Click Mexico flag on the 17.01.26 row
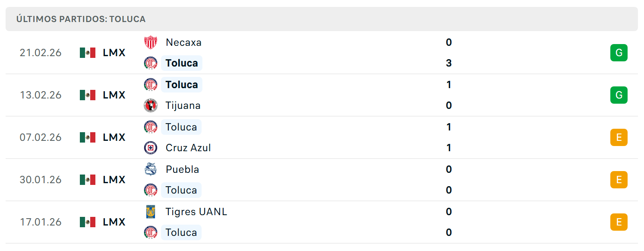The image size is (644, 251). [x=88, y=222]
